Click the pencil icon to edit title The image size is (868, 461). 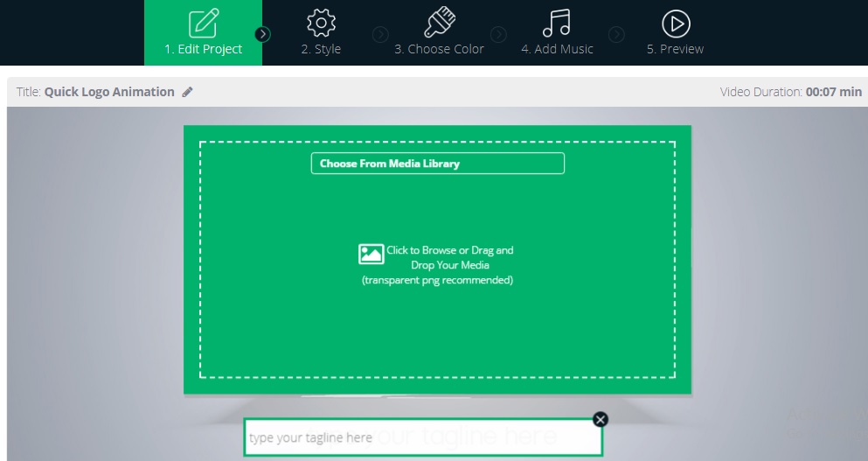(188, 92)
